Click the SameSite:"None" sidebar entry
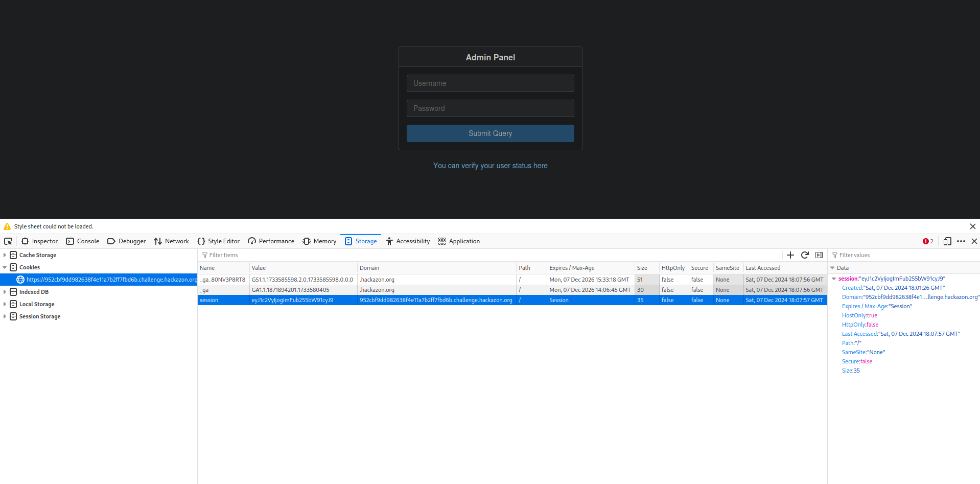This screenshot has width=980, height=484. (864, 352)
